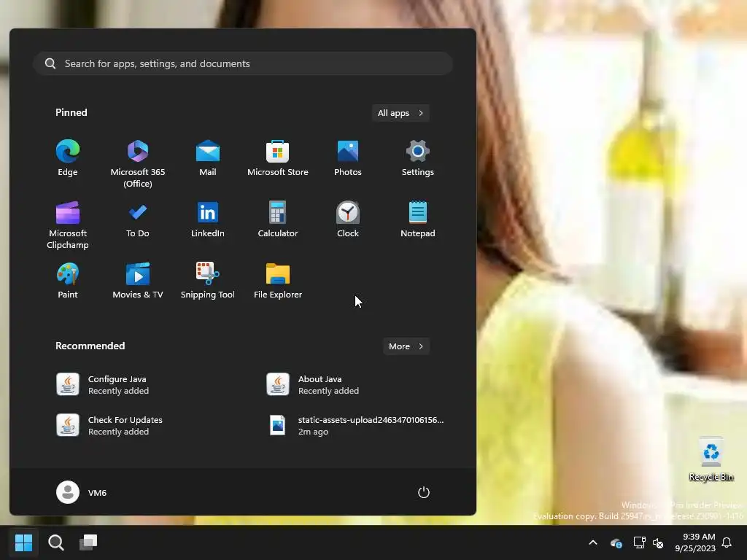Launch Calculator
The height and width of the screenshot is (560, 747).
[278, 220]
